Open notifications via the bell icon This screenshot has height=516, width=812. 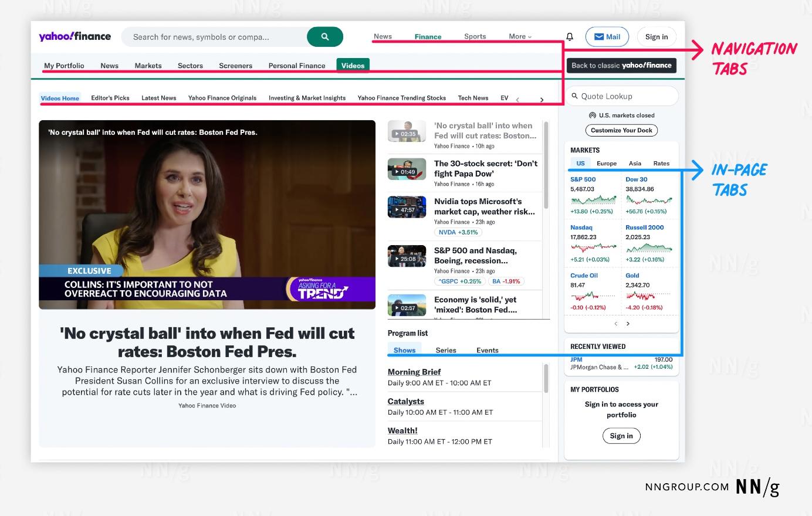[569, 36]
